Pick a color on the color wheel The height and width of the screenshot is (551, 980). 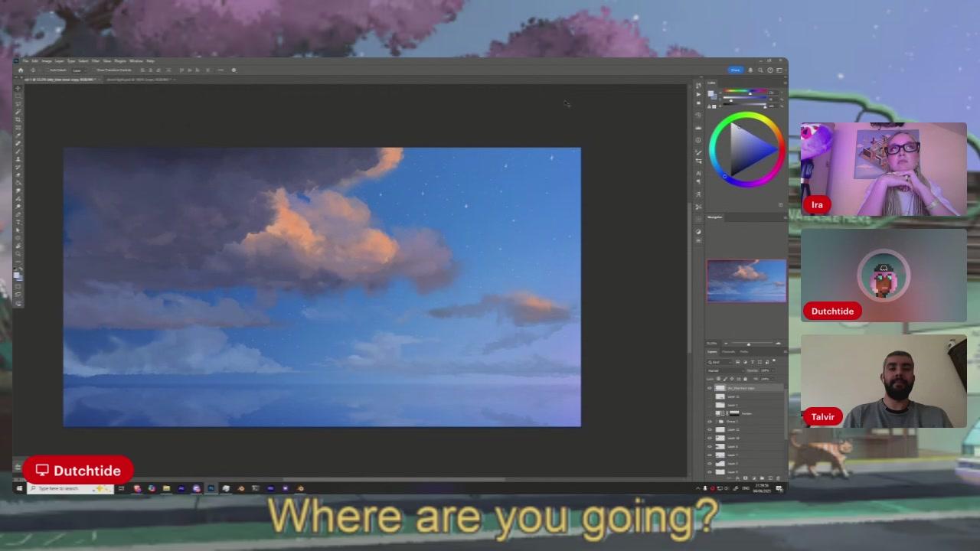point(746,149)
